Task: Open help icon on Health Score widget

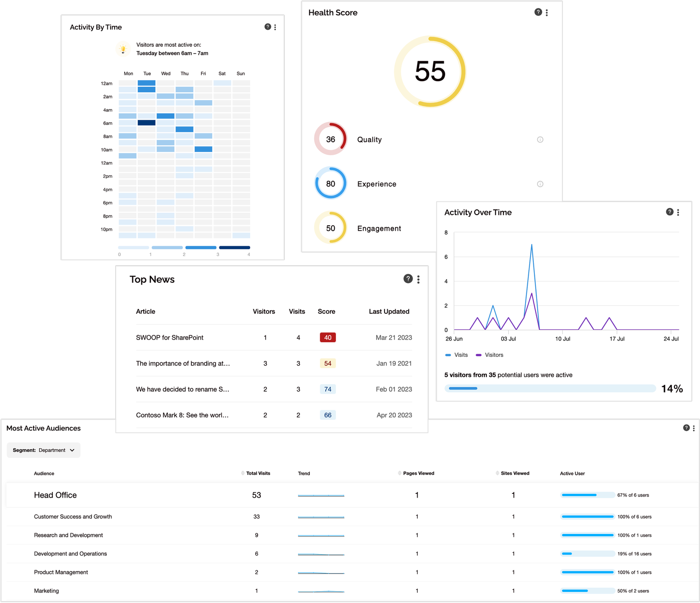Action: (538, 12)
